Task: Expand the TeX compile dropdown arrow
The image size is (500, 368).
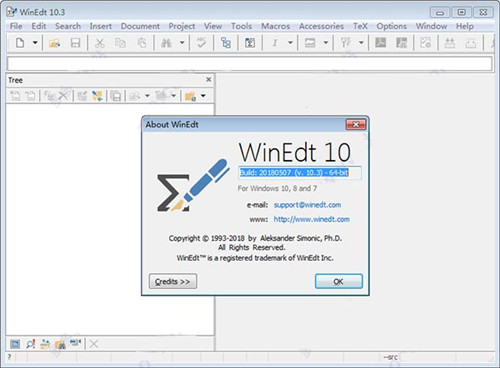Action: coord(361,43)
